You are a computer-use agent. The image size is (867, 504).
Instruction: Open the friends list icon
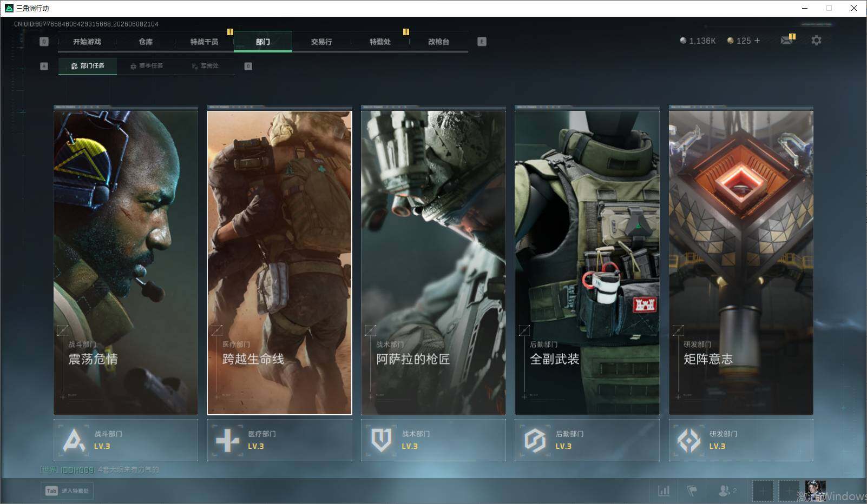pos(724,490)
